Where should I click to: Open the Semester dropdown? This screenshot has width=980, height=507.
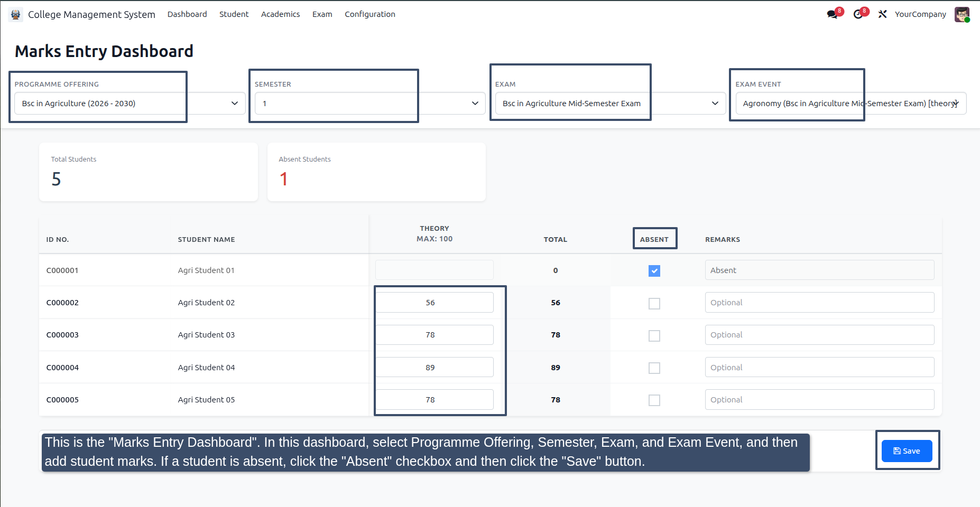[370, 104]
